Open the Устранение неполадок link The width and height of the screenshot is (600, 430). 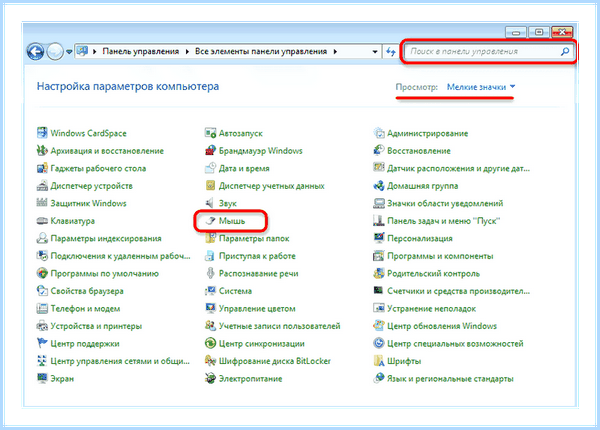[x=431, y=308]
